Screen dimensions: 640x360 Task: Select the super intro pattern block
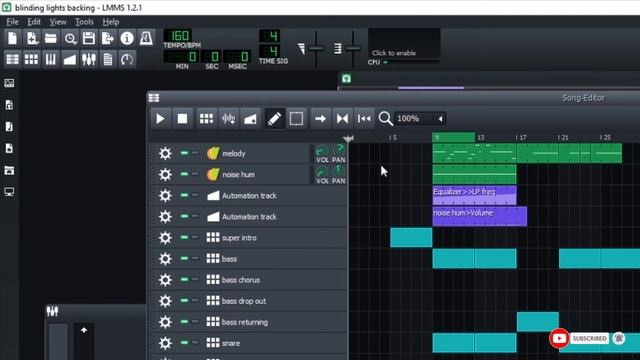point(411,238)
